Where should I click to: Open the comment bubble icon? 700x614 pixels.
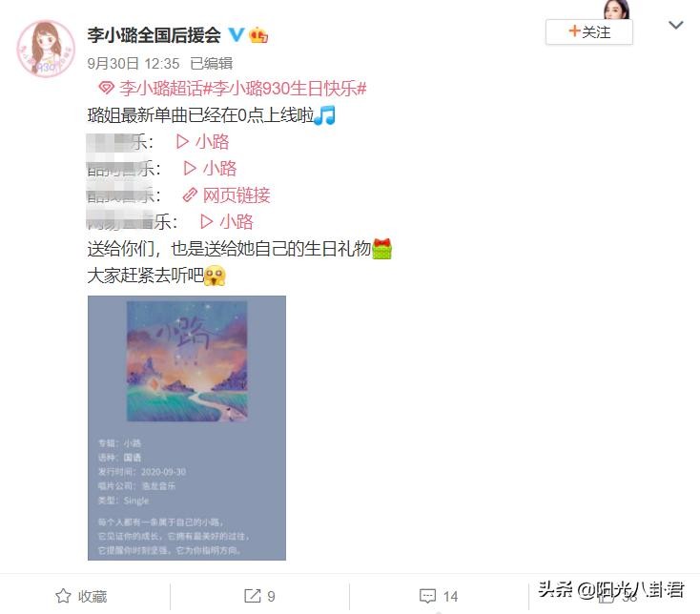[427, 596]
